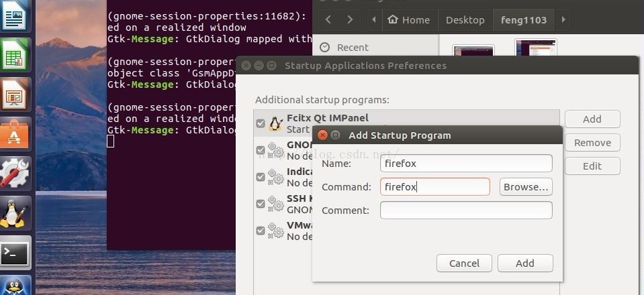This screenshot has height=295, width=644.
Task: Click the gears icon of Indicator row
Action: [275, 177]
